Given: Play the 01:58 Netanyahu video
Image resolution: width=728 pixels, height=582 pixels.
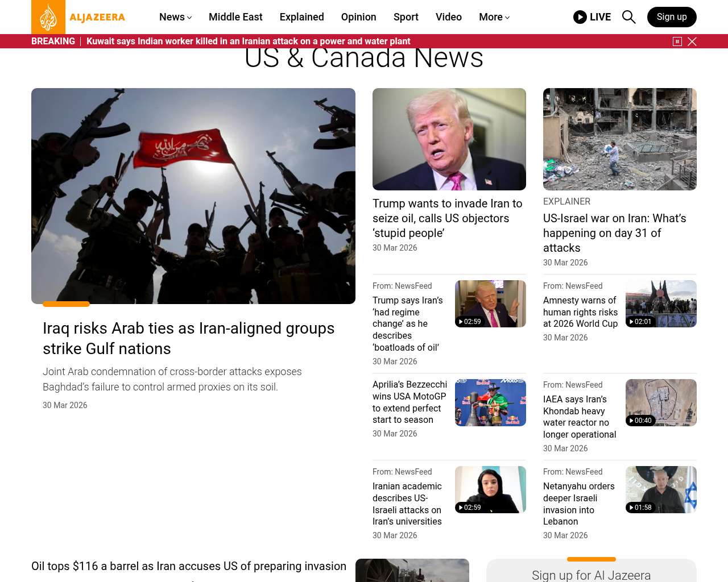Looking at the screenshot, I should (x=661, y=489).
